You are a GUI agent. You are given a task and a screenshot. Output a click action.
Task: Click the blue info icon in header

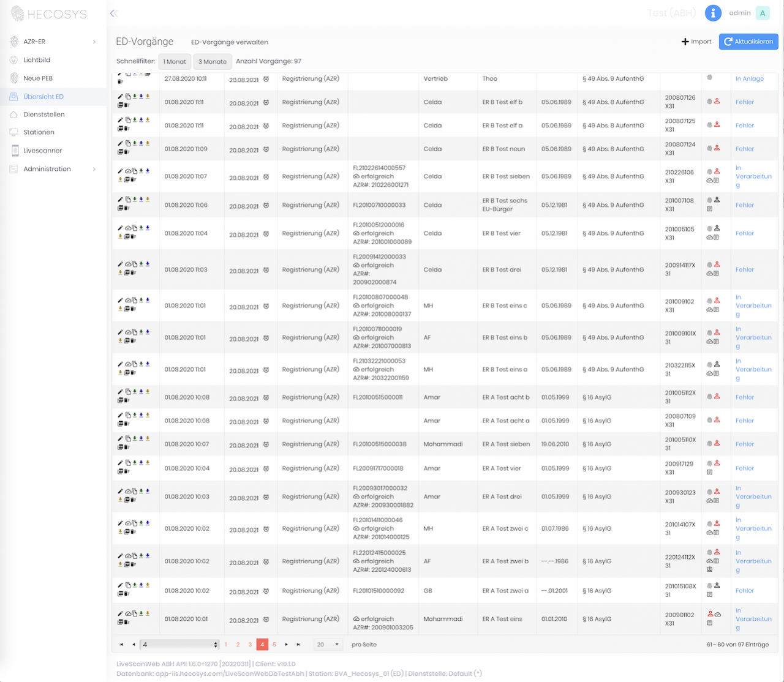click(x=712, y=13)
